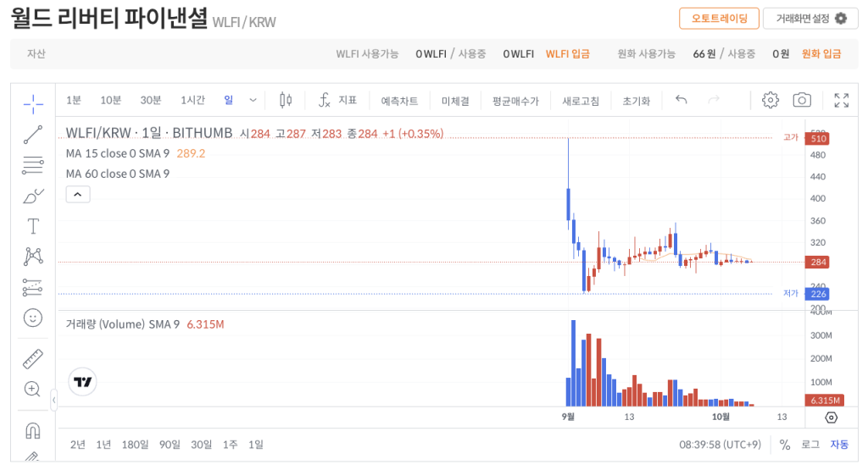
Task: Click the WLFI 입금 link
Action: 567,53
